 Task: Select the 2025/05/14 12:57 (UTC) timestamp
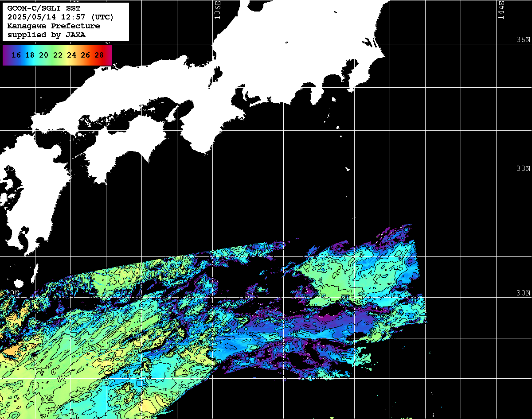(x=60, y=17)
